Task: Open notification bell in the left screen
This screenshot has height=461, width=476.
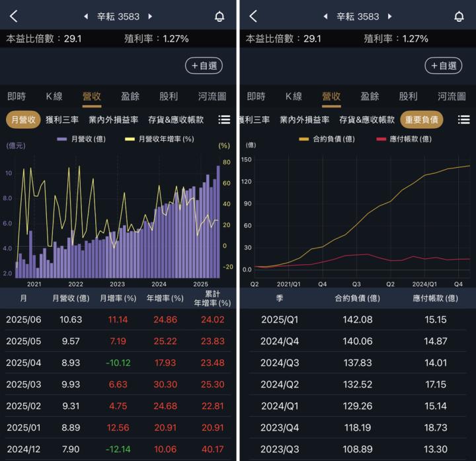Action: click(x=219, y=17)
